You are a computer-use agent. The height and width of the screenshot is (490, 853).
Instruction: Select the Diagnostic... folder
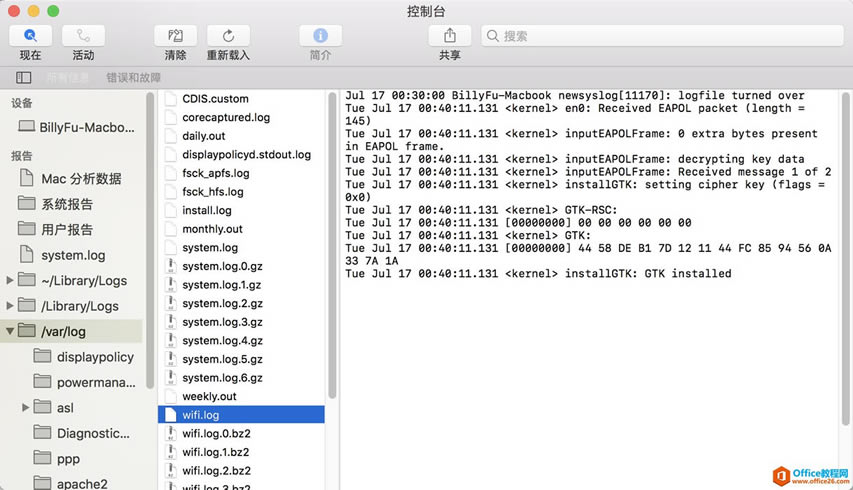pos(82,433)
